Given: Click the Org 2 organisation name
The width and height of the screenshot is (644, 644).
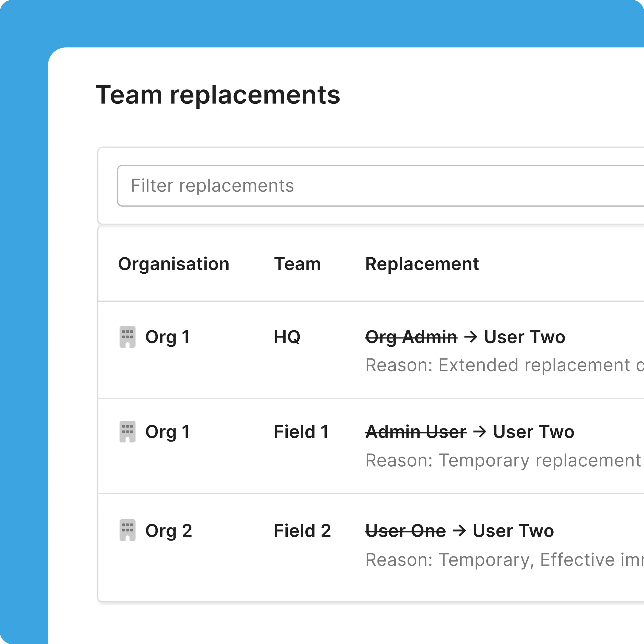Looking at the screenshot, I should 169,531.
